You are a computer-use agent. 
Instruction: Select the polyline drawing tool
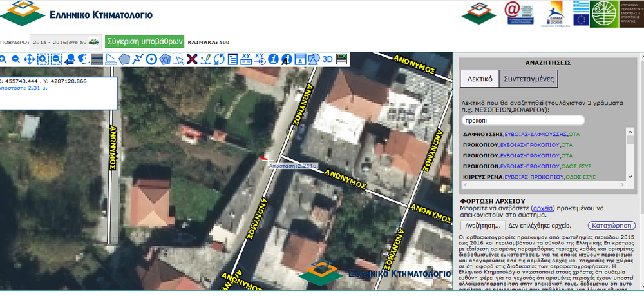[x=137, y=59]
